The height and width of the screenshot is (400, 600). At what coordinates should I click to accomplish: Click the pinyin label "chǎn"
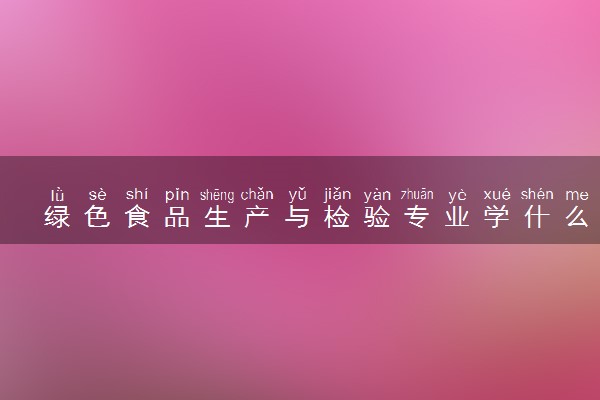coord(257,194)
